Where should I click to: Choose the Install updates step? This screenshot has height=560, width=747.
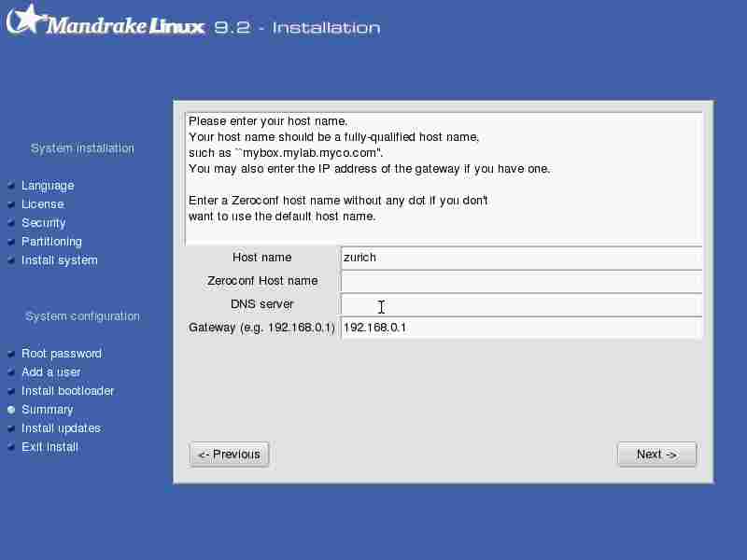click(61, 428)
